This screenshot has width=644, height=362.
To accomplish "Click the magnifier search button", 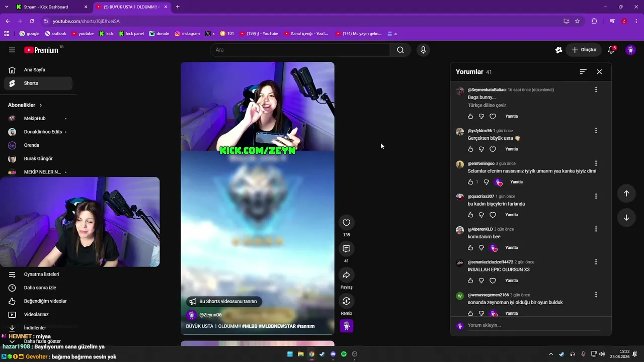I will [x=400, y=50].
